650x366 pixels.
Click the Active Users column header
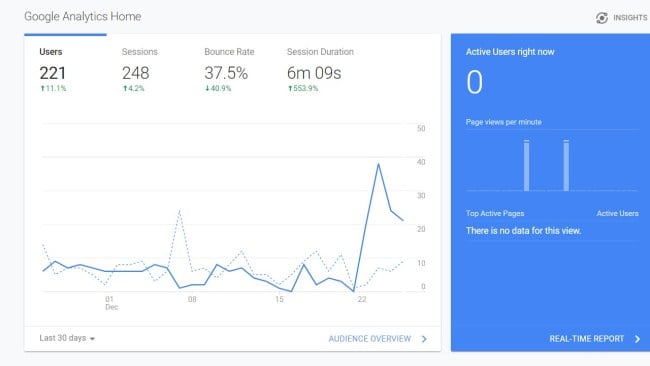coord(617,213)
